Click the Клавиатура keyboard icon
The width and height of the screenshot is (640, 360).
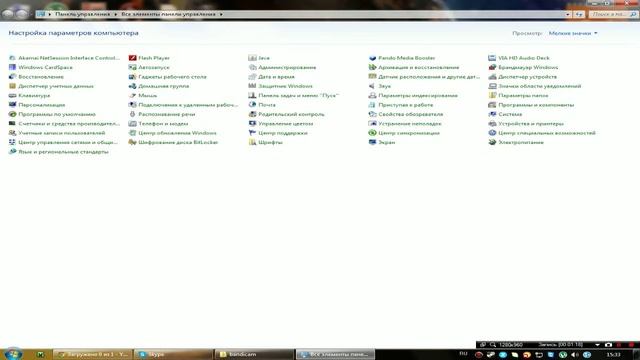coord(12,96)
